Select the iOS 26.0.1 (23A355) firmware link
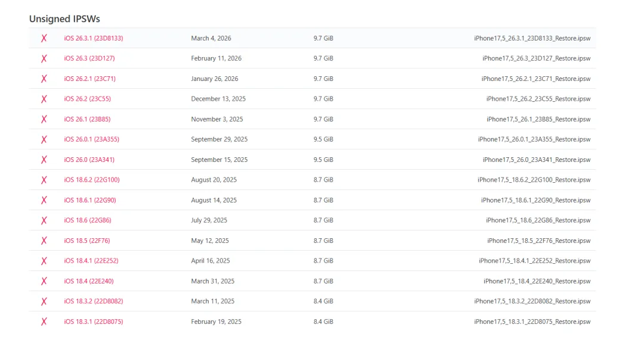Viewport: 644px width, 346px height. 92,139
